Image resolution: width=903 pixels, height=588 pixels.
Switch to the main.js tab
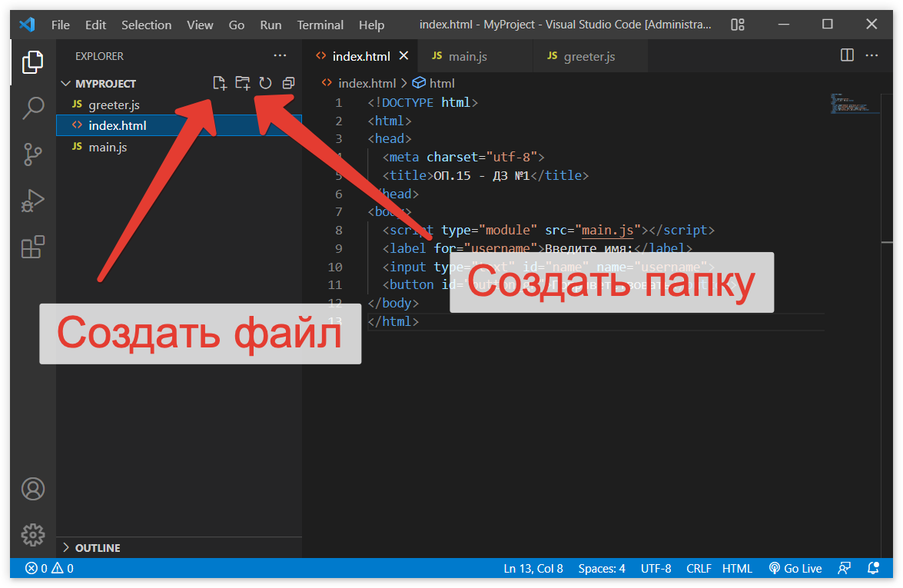point(467,56)
